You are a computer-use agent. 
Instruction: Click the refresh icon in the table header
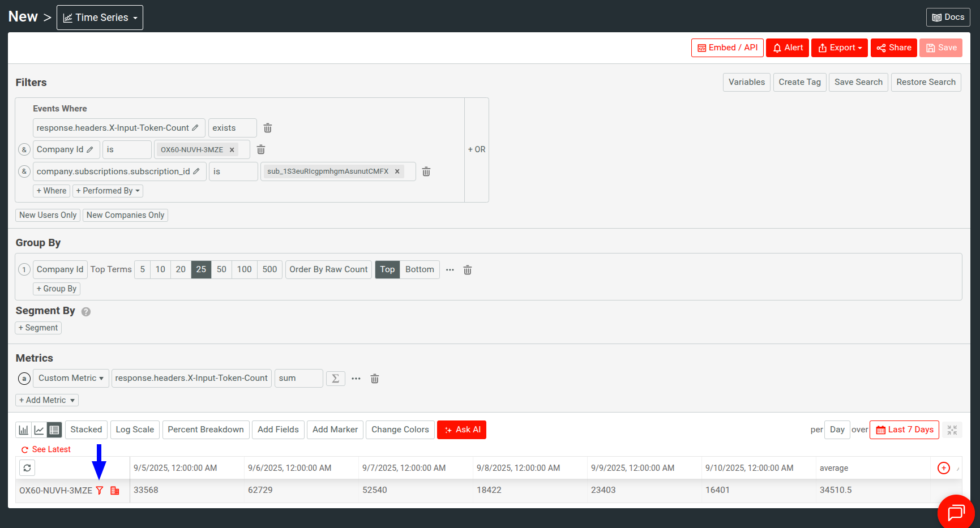pyautogui.click(x=27, y=467)
